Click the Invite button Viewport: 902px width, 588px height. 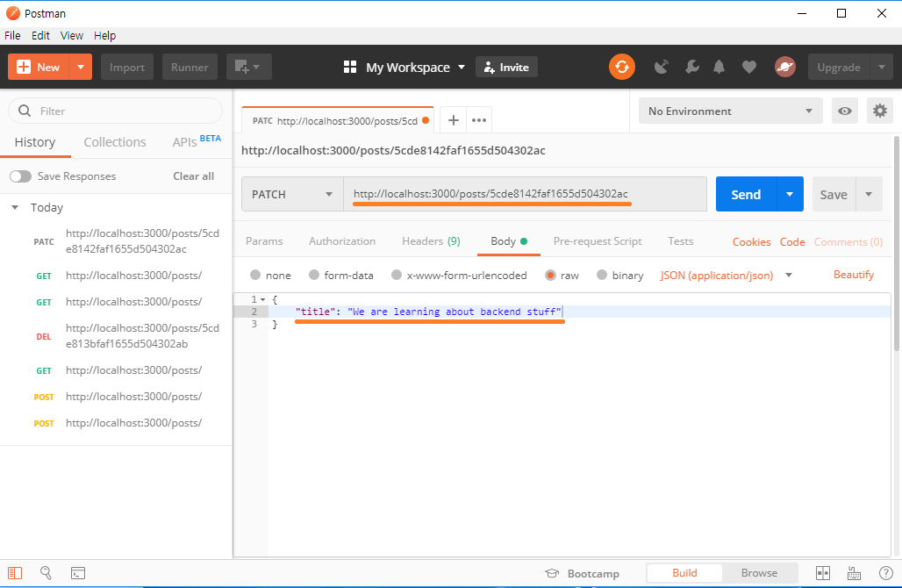coord(506,68)
